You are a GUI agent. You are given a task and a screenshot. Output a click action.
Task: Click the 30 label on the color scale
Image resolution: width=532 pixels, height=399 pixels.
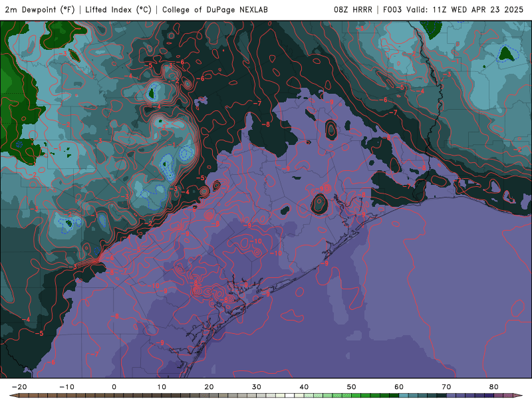tap(257, 387)
